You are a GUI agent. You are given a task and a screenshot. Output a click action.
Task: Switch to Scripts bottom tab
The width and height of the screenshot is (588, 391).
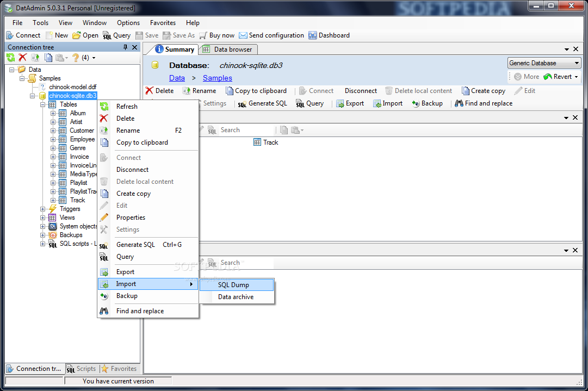point(82,369)
